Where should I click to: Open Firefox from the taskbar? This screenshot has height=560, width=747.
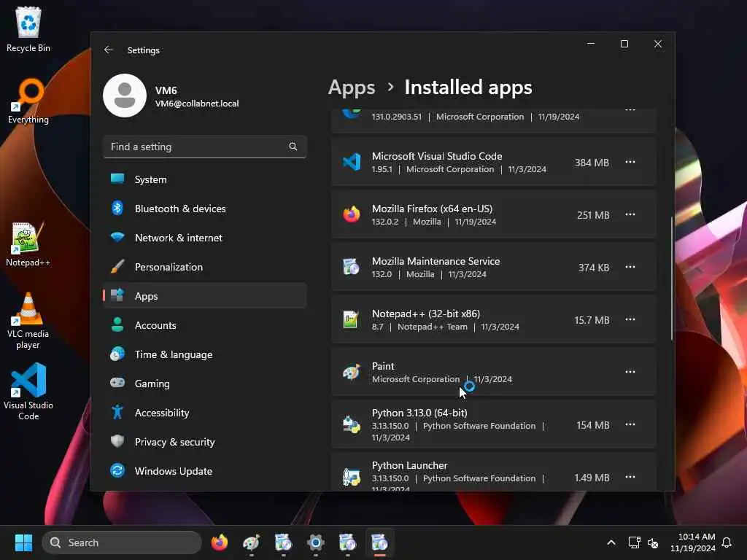pos(219,542)
